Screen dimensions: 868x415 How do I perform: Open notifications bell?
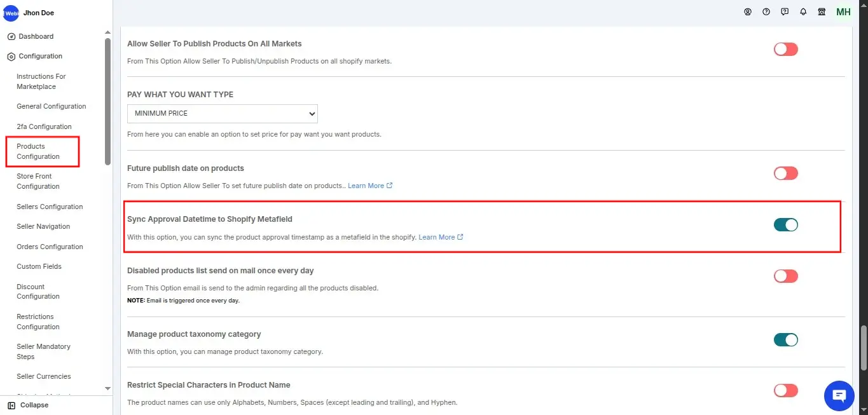coord(803,11)
